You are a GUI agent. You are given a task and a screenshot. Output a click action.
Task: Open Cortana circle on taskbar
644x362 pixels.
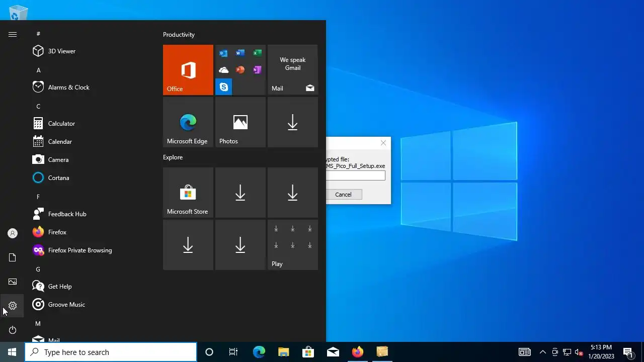pos(209,352)
